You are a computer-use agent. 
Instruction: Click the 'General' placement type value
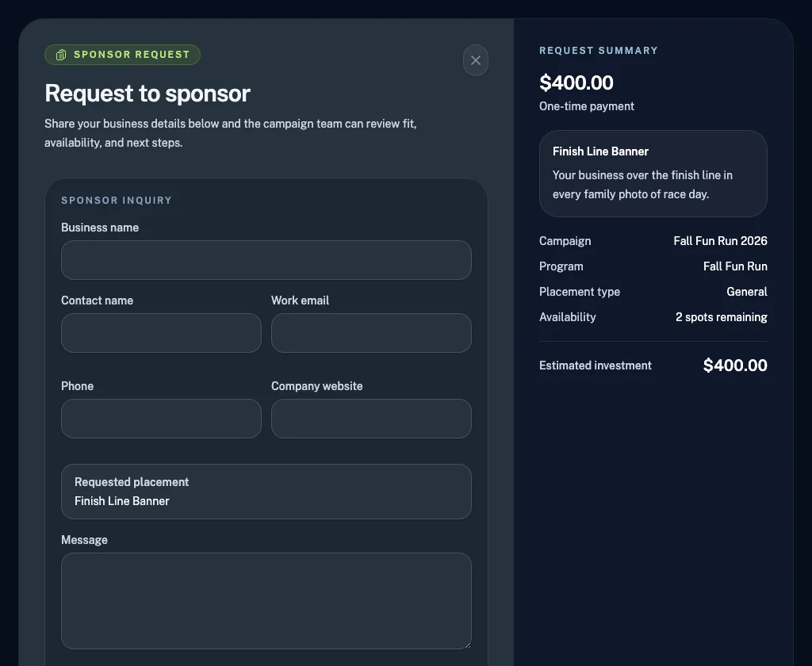coord(747,292)
